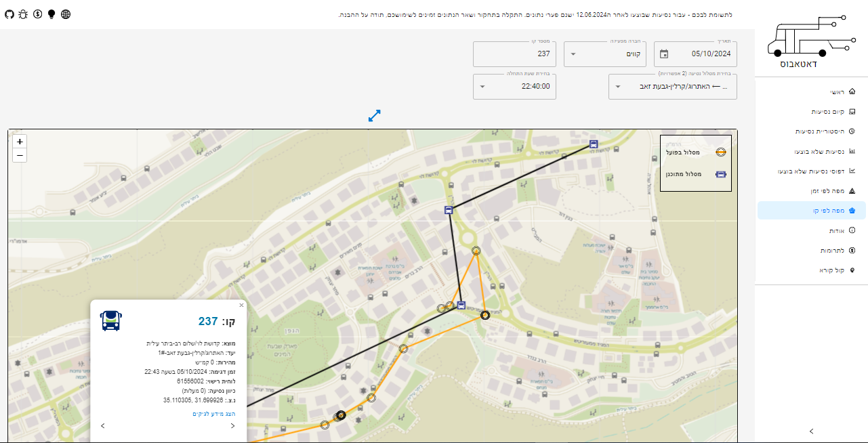Click the info icon for אודות
The image size is (868, 443).
[x=852, y=230]
